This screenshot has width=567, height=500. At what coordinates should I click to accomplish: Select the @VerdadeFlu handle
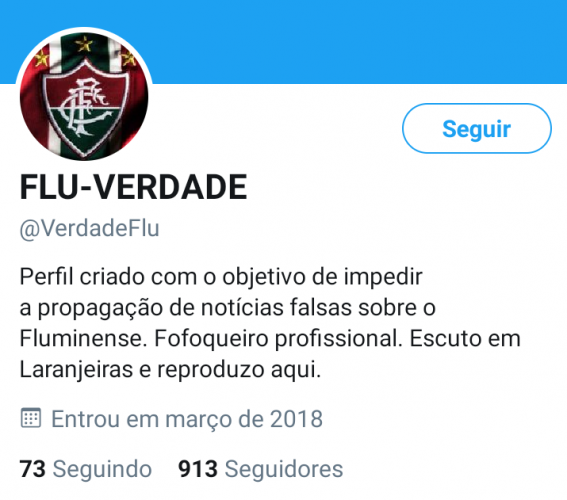[x=89, y=228]
